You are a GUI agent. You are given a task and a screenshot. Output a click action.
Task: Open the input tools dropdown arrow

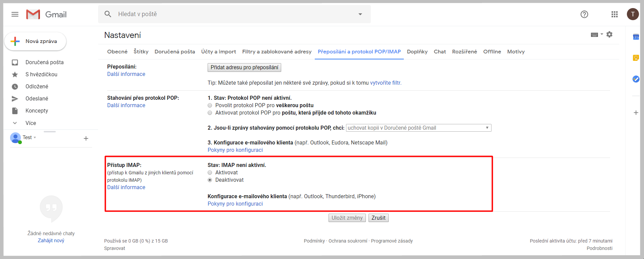(x=602, y=34)
